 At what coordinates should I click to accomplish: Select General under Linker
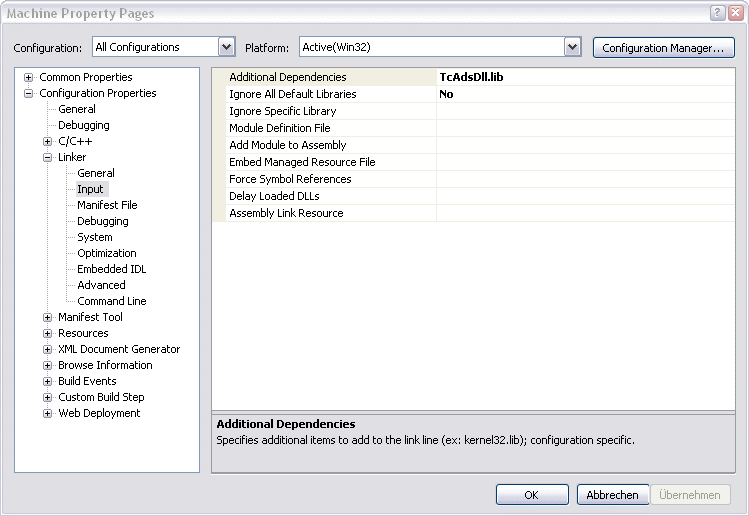coord(96,173)
